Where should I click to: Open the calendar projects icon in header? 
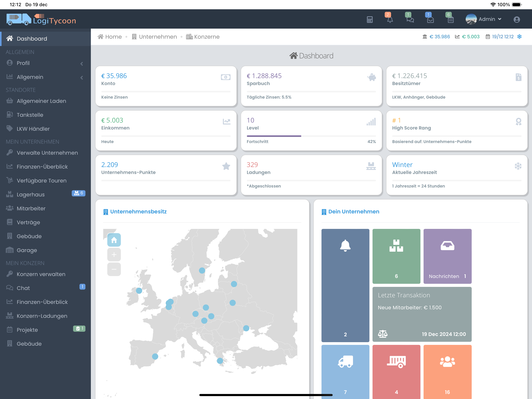point(450,20)
